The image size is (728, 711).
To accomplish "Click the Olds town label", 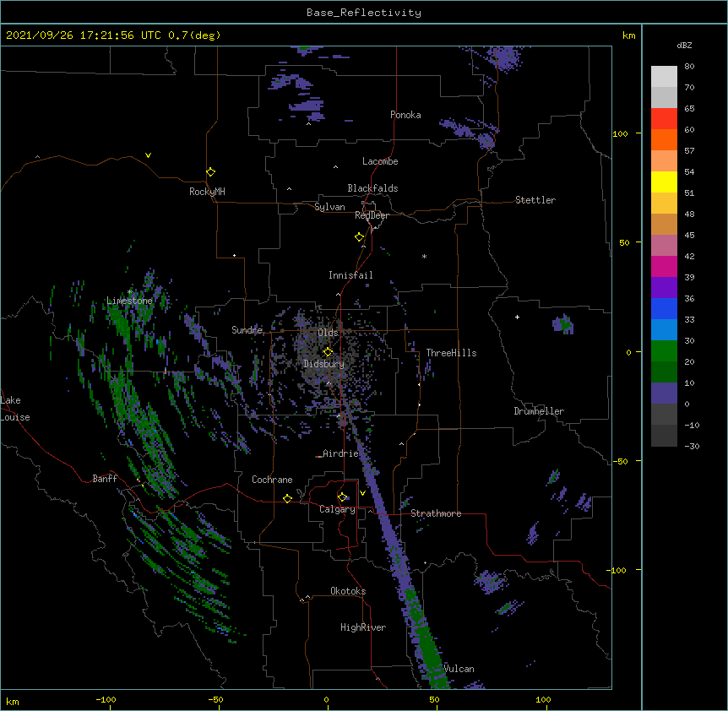I will click(328, 333).
